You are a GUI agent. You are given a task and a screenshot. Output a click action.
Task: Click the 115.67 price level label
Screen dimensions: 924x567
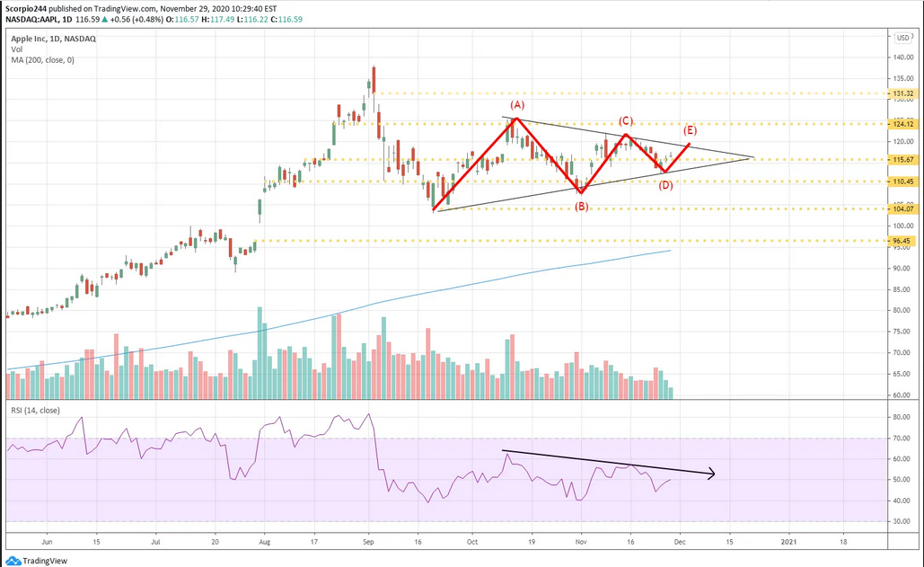point(902,160)
